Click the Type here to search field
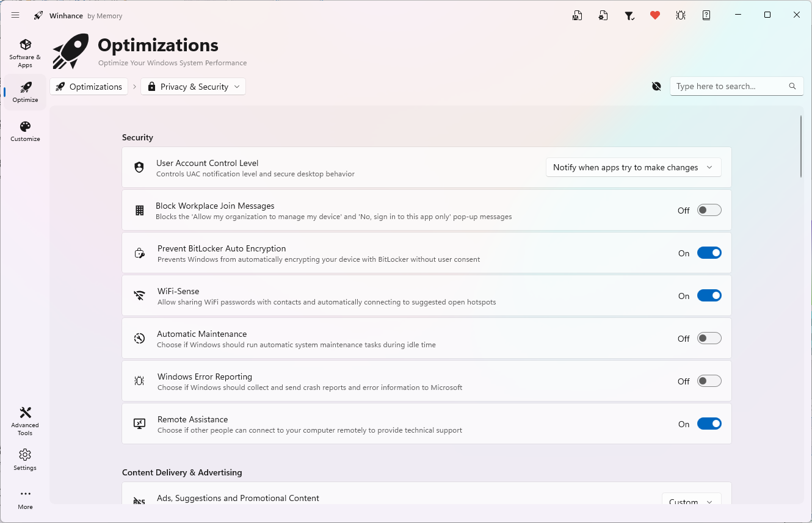Viewport: 812px width, 523px height. pos(730,86)
